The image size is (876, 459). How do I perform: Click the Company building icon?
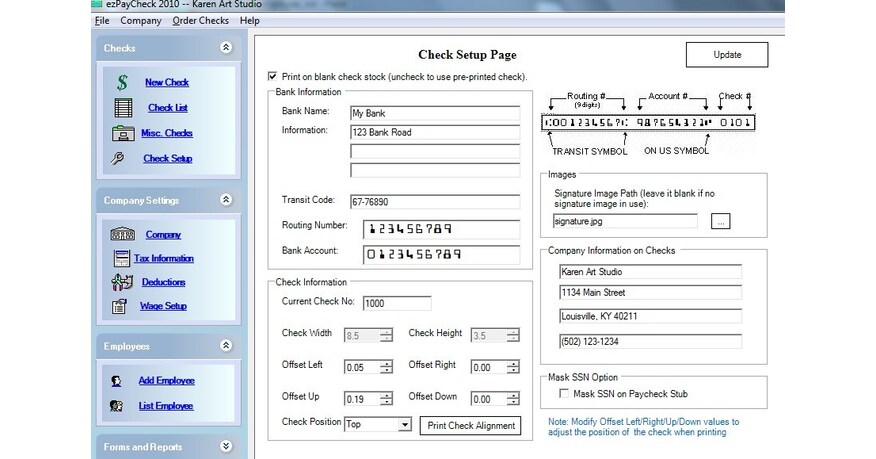pos(122,234)
